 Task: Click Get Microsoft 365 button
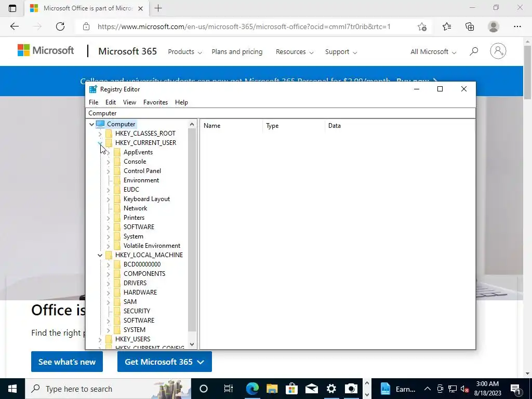pos(165,362)
